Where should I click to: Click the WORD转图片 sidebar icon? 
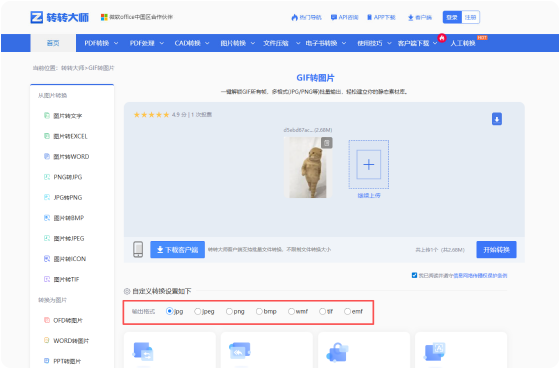tap(46, 340)
